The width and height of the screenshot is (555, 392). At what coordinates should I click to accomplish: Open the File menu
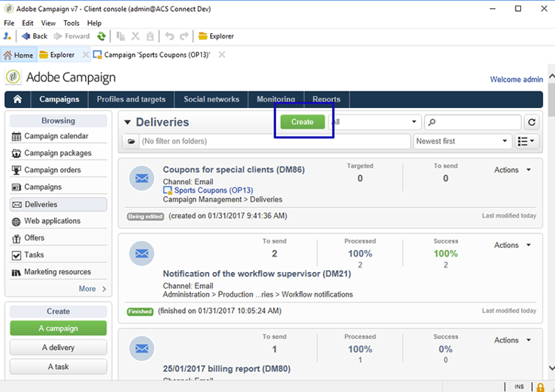tap(9, 23)
